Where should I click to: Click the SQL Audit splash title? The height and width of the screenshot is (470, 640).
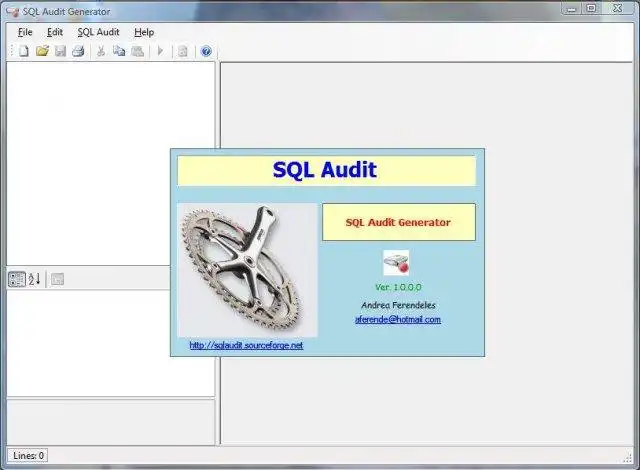pyautogui.click(x=326, y=170)
